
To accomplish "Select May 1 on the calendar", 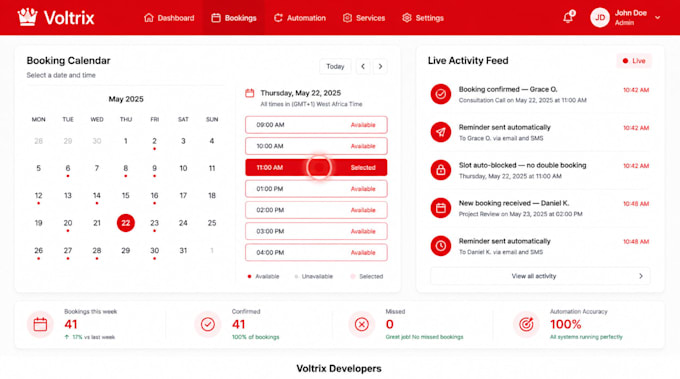I will 126,141.
